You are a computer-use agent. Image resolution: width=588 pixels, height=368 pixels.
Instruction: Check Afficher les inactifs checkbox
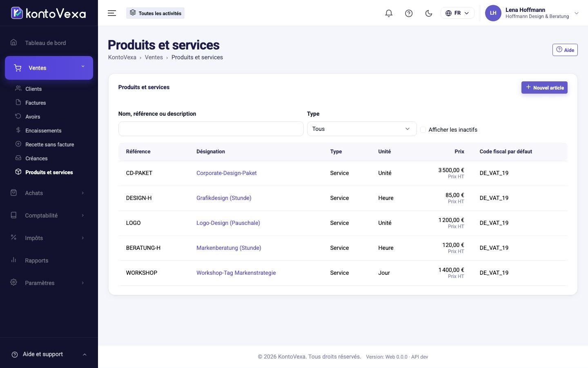[x=423, y=130]
